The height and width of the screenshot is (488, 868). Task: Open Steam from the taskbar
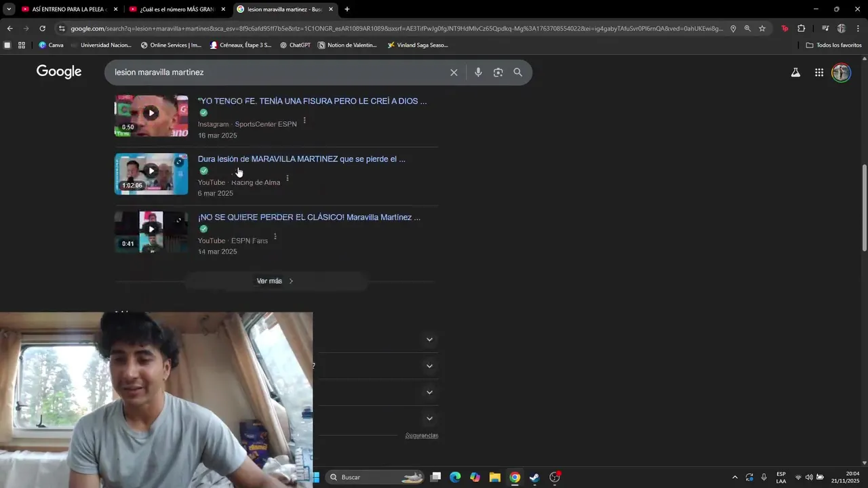click(x=534, y=477)
